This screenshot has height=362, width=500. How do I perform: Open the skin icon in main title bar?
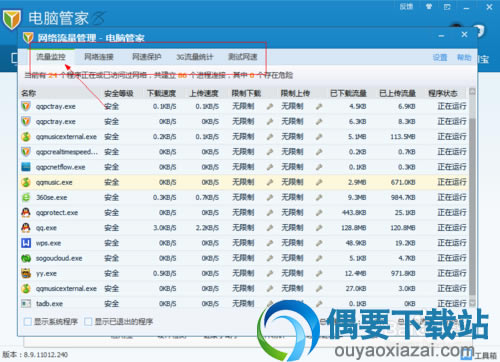coord(429,7)
